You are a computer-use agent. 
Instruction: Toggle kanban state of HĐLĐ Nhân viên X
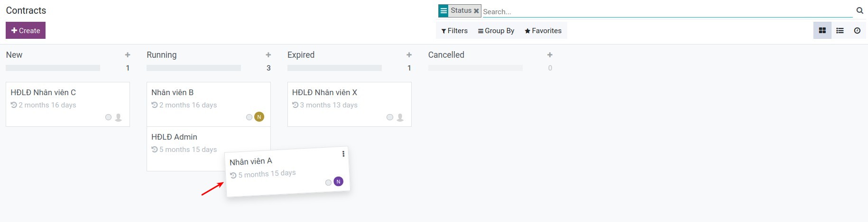[390, 117]
